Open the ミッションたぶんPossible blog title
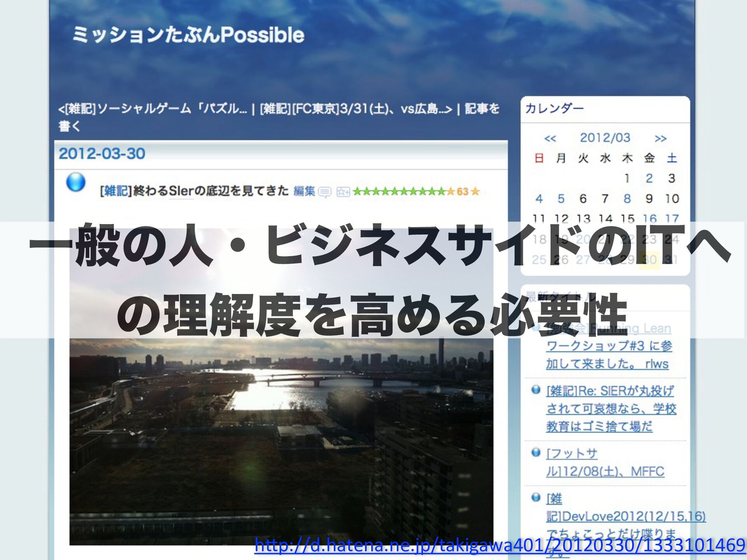The width and height of the screenshot is (747, 560). (x=188, y=35)
